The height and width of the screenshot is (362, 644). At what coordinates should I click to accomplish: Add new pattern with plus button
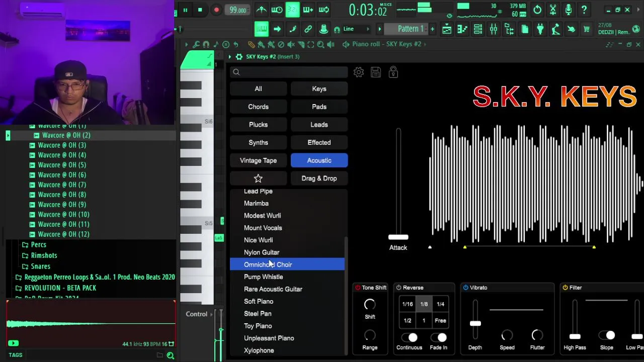coord(432,29)
